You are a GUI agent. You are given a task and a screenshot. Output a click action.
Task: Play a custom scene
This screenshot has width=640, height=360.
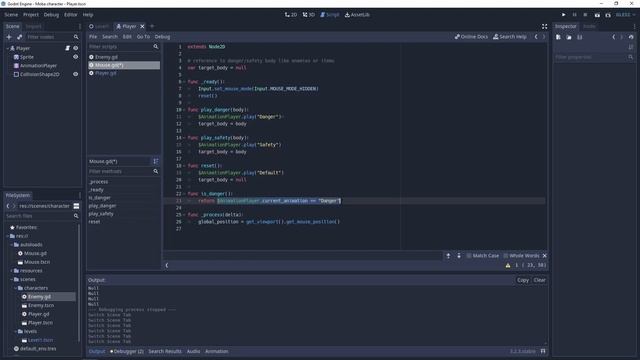coord(608,15)
